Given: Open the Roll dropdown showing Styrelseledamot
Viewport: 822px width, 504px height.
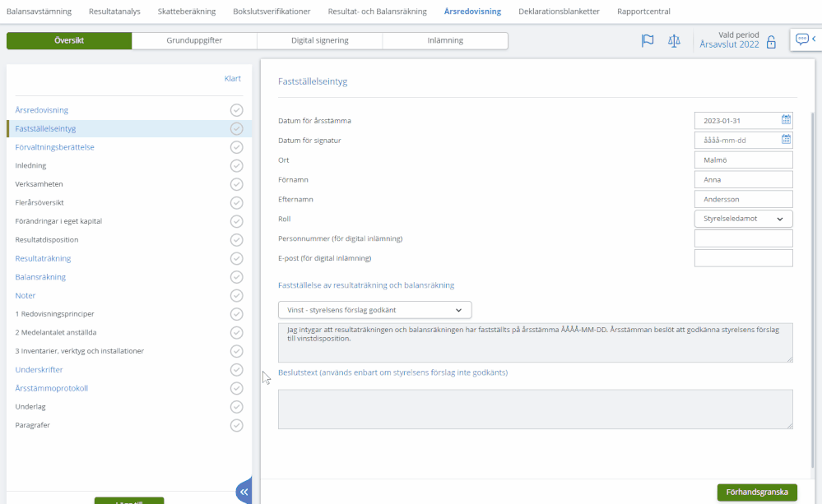Looking at the screenshot, I should 743,219.
